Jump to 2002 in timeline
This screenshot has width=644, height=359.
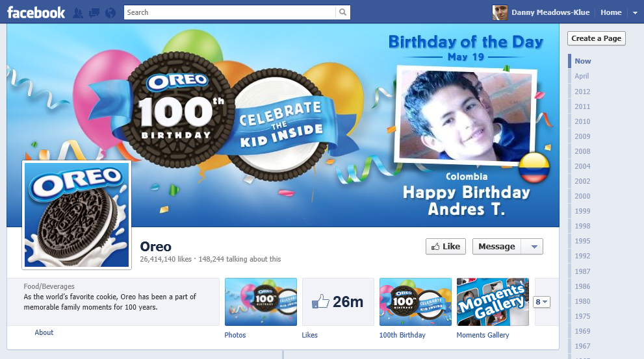point(582,181)
